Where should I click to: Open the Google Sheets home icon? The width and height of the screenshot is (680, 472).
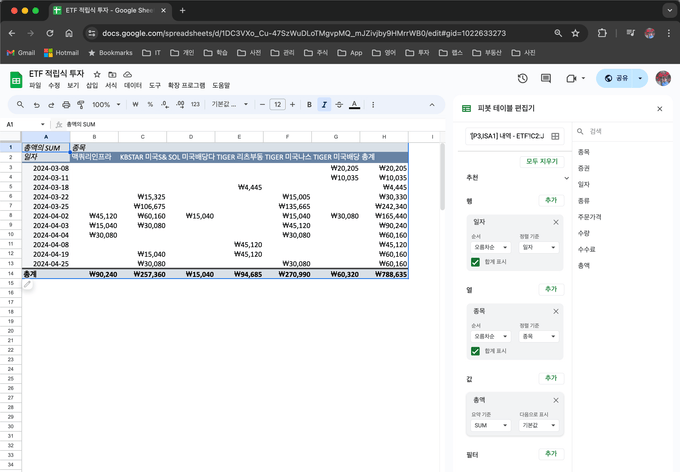(x=16, y=80)
